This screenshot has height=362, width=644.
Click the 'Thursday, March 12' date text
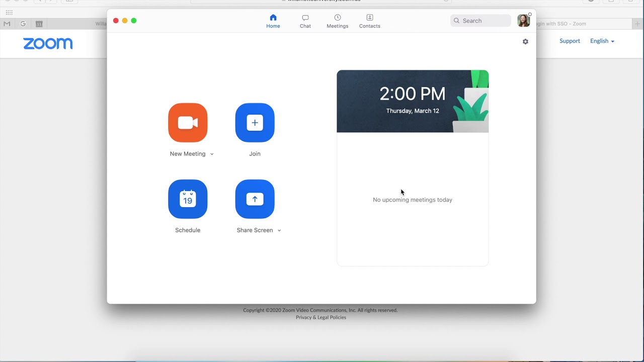click(x=413, y=111)
